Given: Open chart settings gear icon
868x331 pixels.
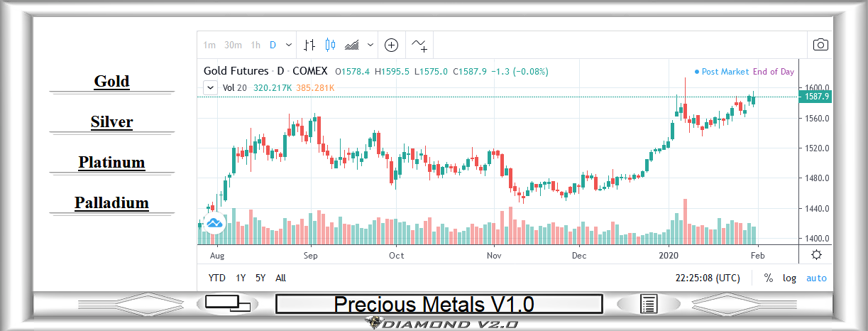Looking at the screenshot, I should tap(817, 255).
